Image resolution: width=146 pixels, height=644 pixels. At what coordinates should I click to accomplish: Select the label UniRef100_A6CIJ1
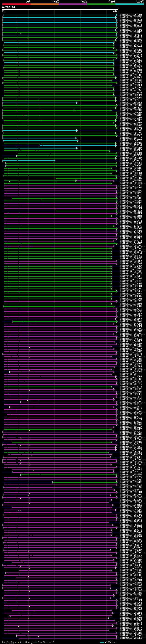(x=131, y=337)
